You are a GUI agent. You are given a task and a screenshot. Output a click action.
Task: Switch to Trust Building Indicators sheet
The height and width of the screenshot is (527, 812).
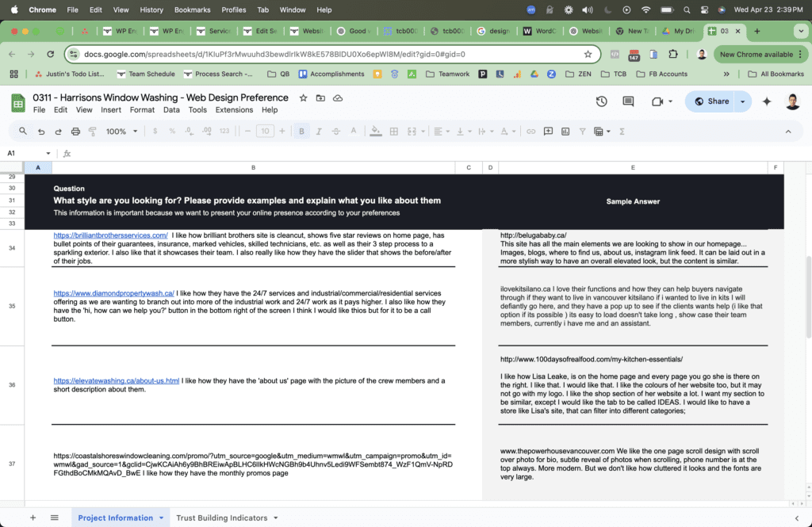(x=221, y=518)
